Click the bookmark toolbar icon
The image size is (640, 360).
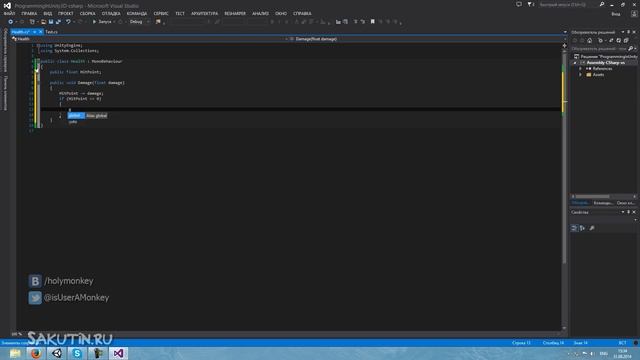[x=373, y=22]
